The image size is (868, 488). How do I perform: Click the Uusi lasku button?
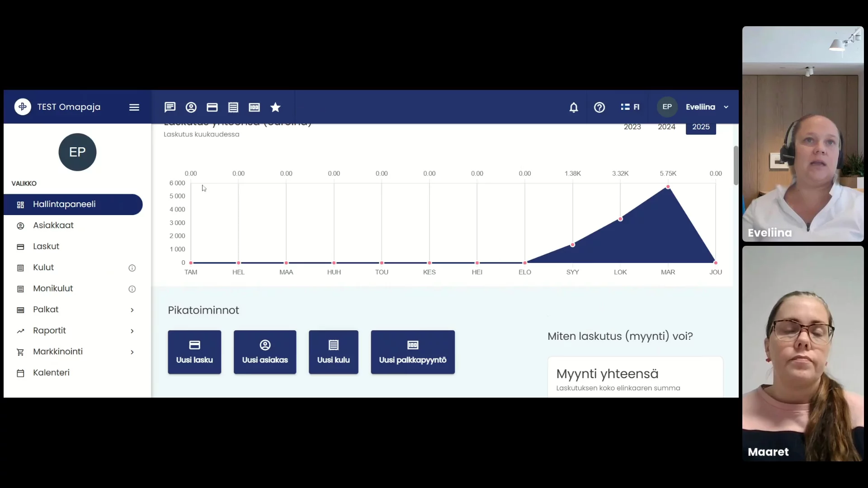click(x=194, y=352)
